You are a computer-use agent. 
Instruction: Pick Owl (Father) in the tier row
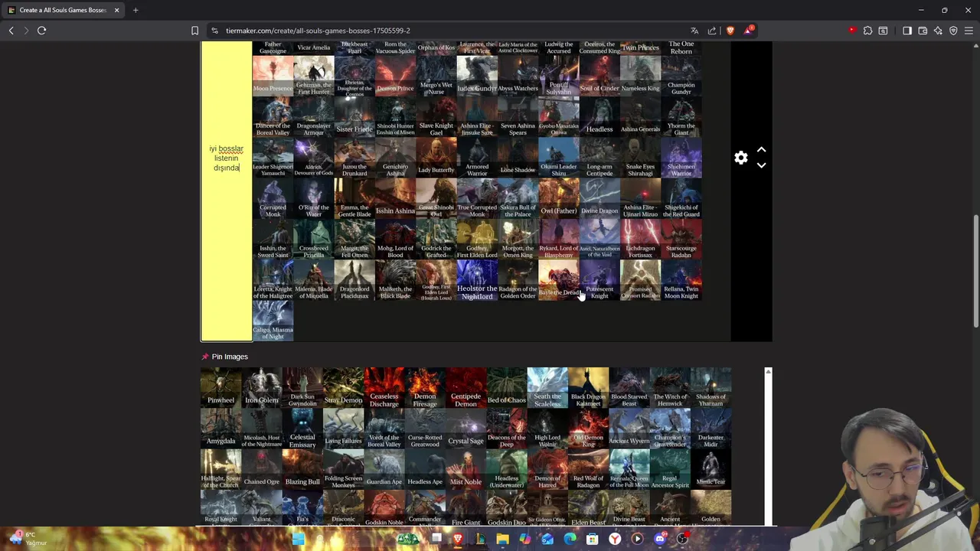[559, 198]
